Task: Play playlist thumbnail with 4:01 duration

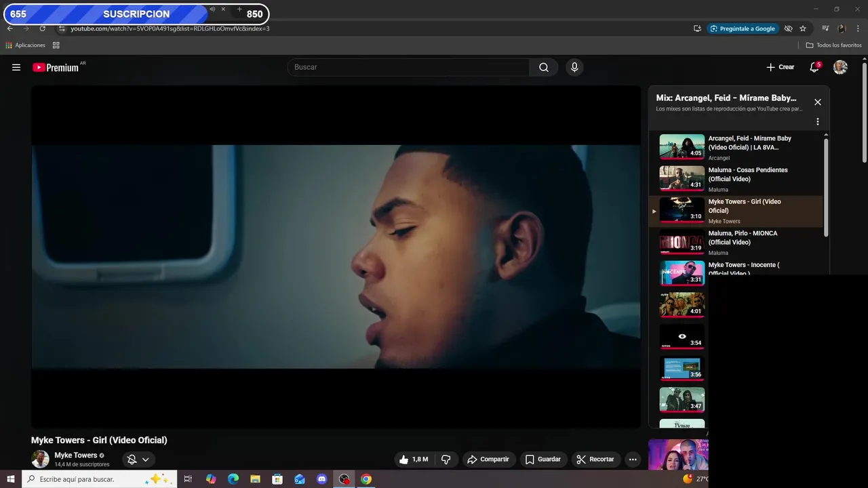Action: point(682,305)
